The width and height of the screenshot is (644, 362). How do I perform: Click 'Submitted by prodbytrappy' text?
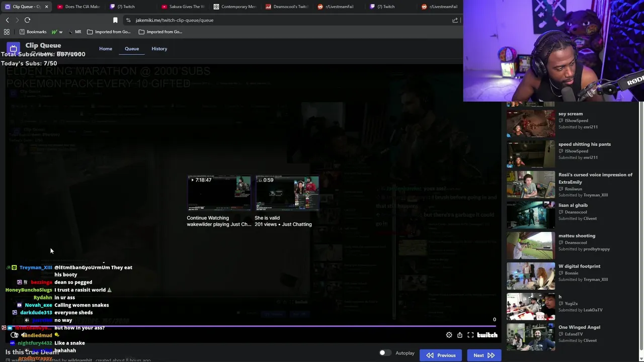(584, 249)
